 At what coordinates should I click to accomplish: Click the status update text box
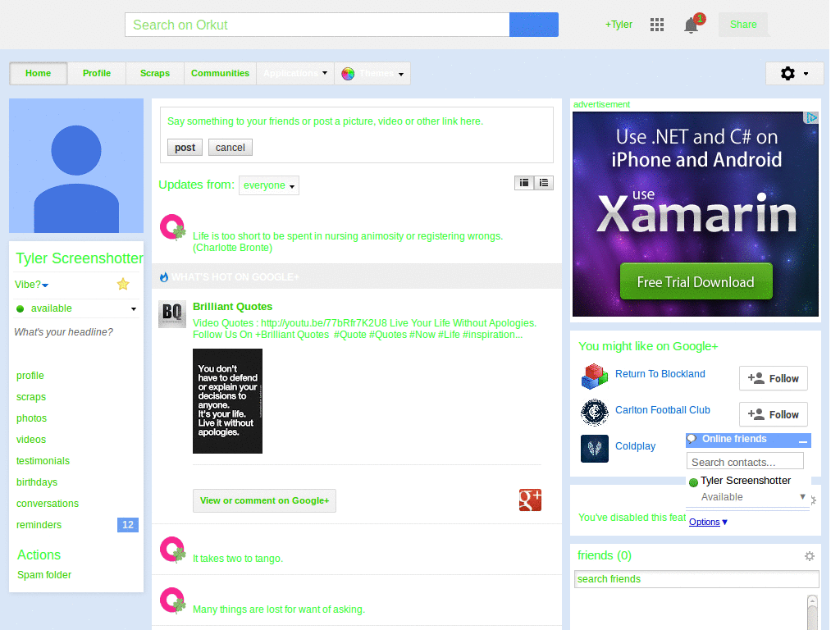(x=356, y=121)
